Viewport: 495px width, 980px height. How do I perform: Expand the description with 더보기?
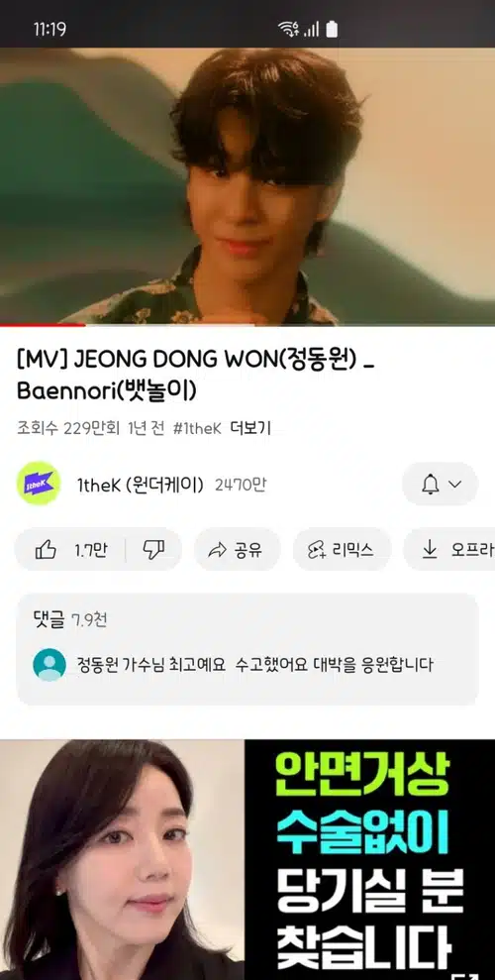[x=250, y=429]
